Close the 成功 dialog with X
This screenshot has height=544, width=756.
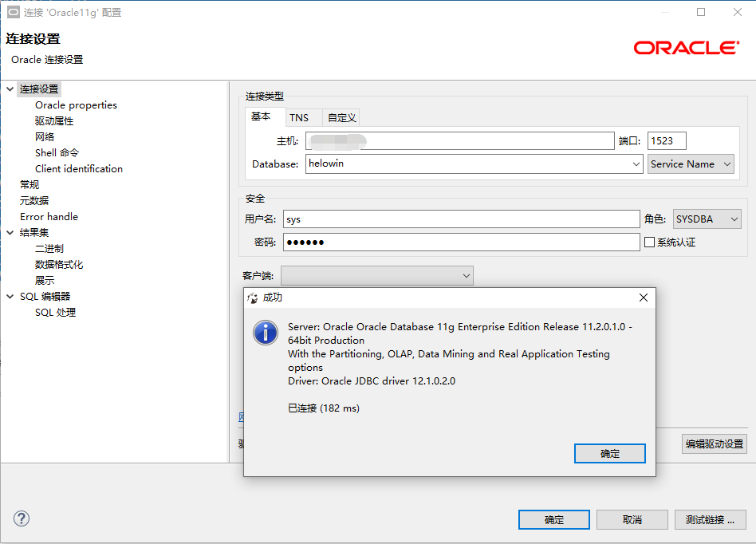[x=644, y=298]
